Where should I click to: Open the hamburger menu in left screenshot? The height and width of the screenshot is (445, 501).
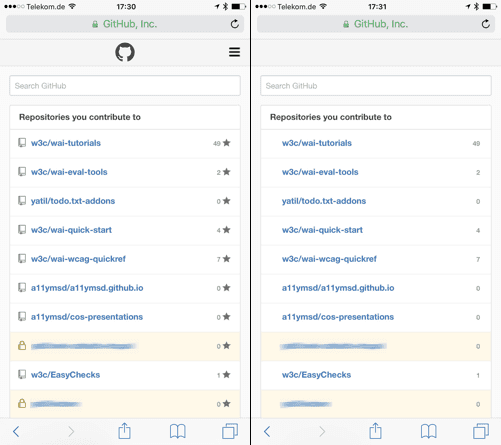pyautogui.click(x=234, y=52)
